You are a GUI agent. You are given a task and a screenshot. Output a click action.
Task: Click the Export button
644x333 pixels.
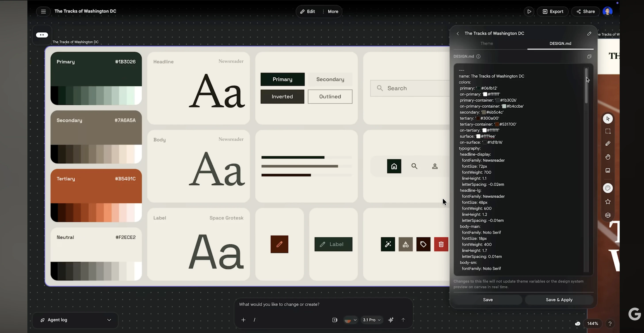[x=553, y=11]
